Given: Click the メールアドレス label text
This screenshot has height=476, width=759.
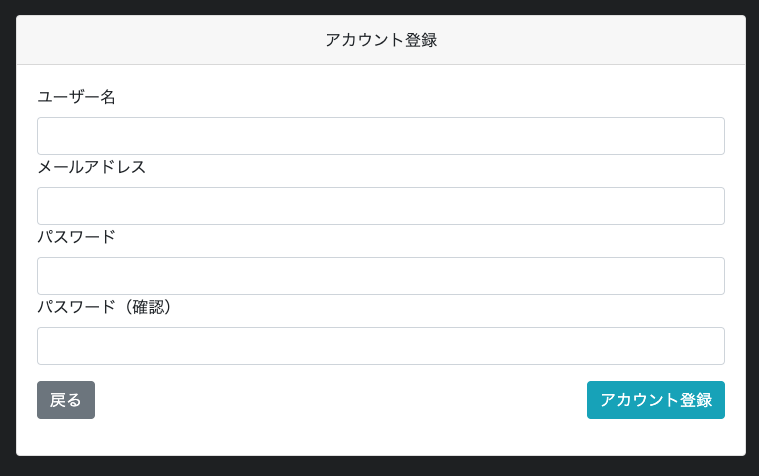Looking at the screenshot, I should pos(92,167).
